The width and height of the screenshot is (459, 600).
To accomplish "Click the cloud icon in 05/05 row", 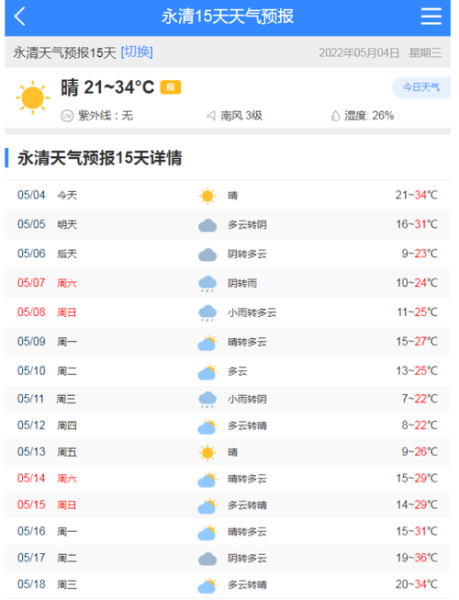I will (x=207, y=225).
